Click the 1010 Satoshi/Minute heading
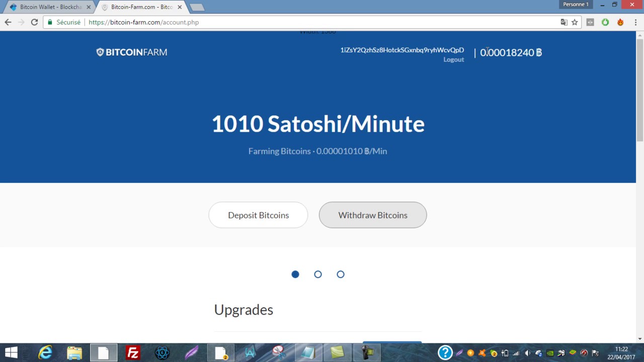The image size is (644, 362). [318, 124]
